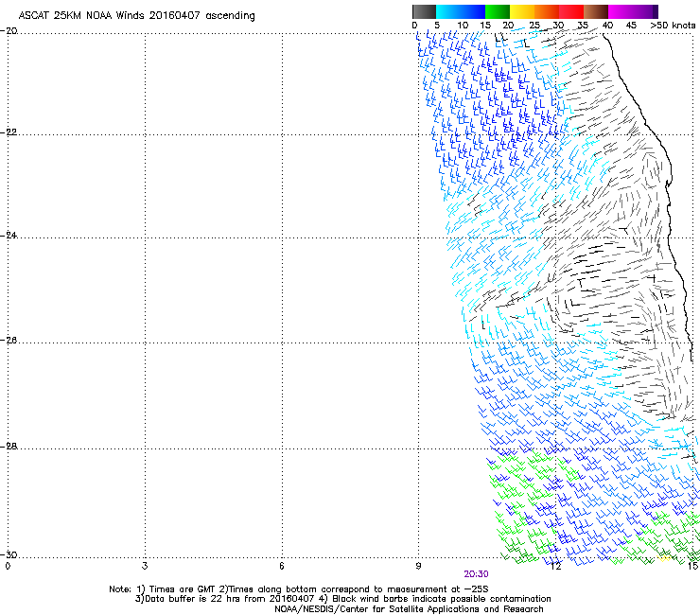This screenshot has height=615, width=700.
Task: Click the 'NOAA/NESDIS/Center for Satellite Applications and Research' credit
Action: pos(409,609)
